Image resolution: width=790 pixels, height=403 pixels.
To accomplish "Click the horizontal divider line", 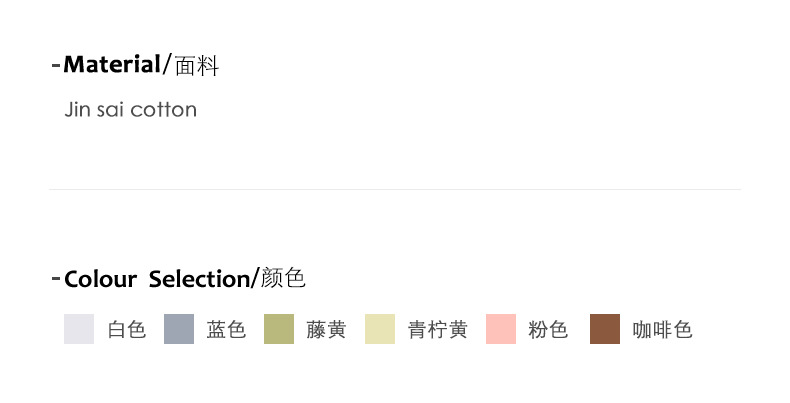I will coord(394,189).
